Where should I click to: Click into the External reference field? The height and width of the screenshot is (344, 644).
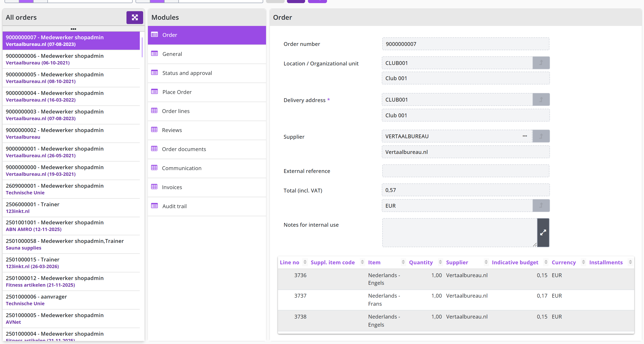pos(466,171)
